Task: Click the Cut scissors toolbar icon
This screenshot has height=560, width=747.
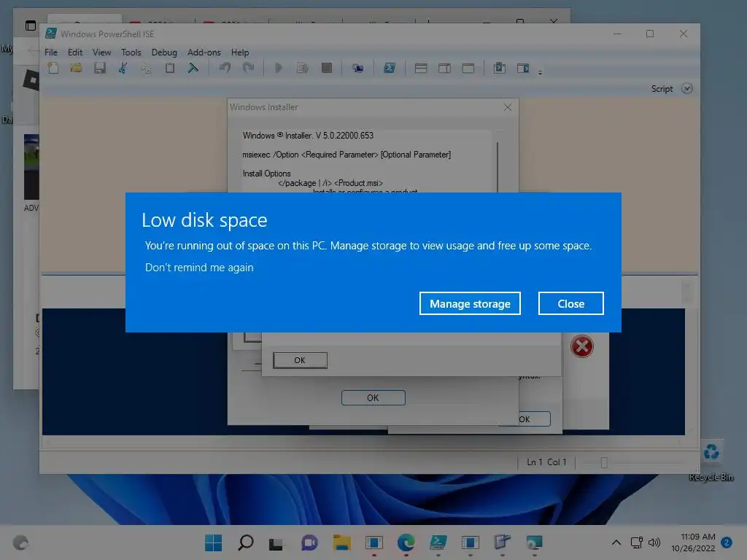Action: tap(123, 68)
